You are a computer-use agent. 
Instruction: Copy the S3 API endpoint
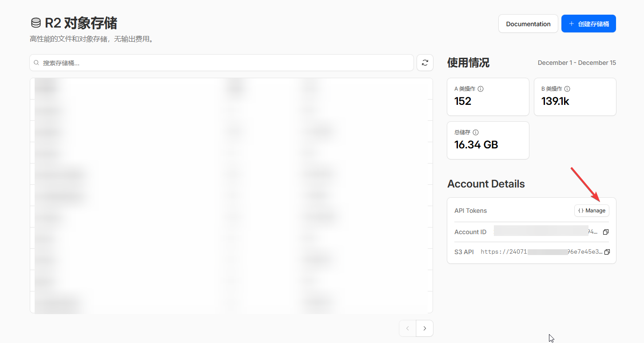tap(607, 252)
